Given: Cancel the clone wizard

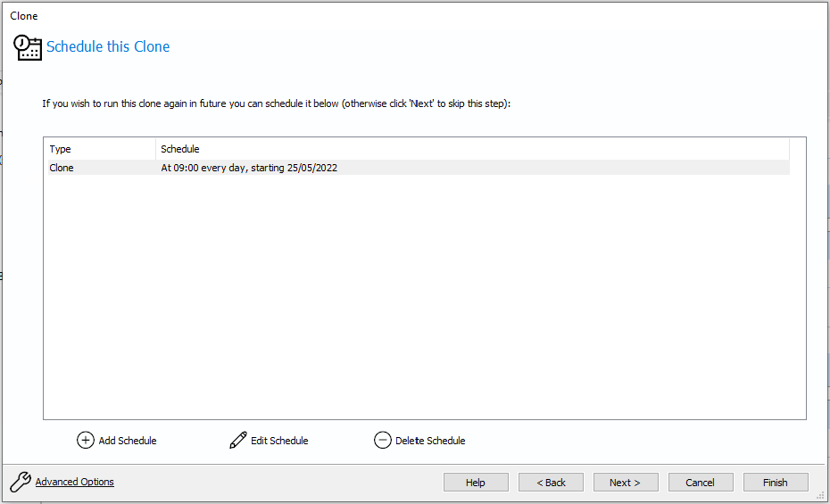Looking at the screenshot, I should pos(701,483).
